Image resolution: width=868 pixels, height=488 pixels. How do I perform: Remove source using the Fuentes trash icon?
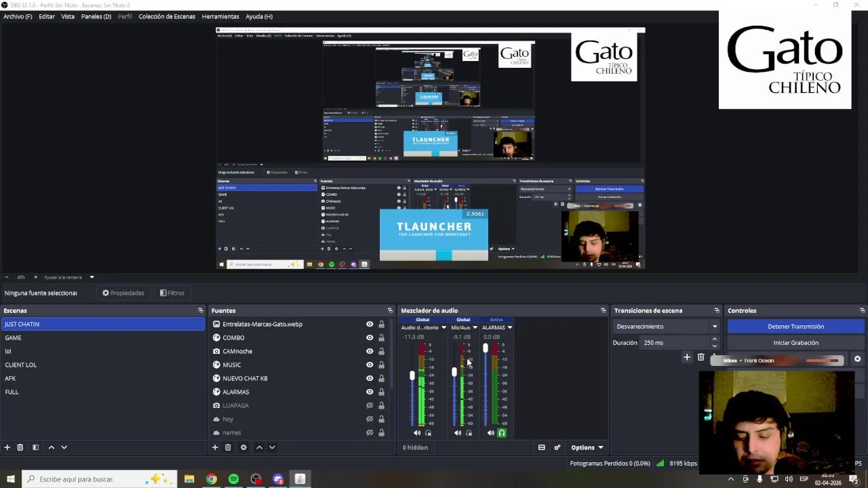[228, 447]
